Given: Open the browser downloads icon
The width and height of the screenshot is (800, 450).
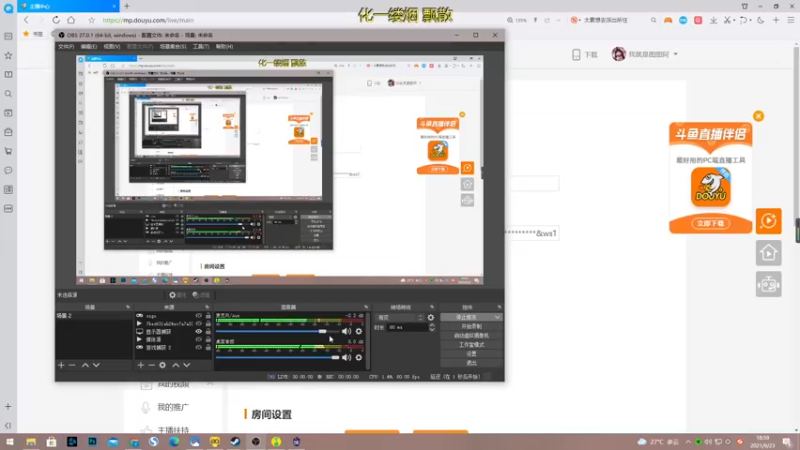Looking at the screenshot, I should (713, 20).
